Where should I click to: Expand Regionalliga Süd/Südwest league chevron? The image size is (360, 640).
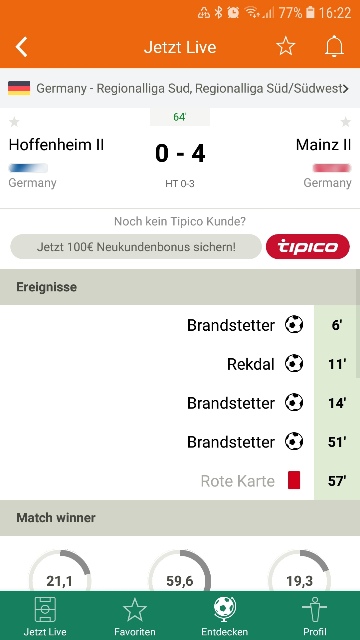(346, 89)
